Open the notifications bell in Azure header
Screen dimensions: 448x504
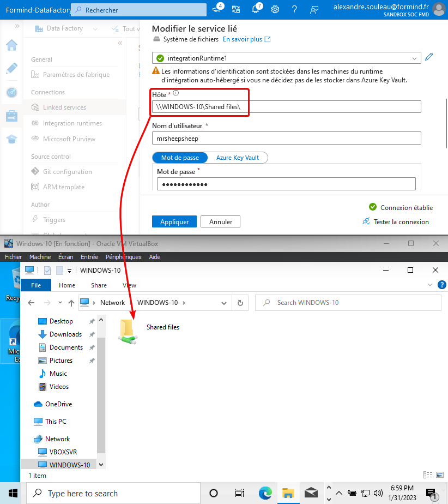tap(256, 9)
